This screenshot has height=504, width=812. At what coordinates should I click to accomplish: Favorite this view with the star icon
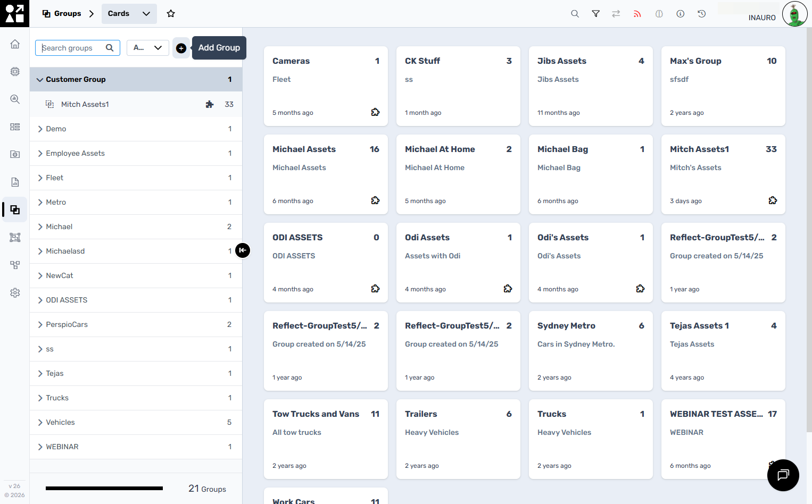tap(171, 14)
